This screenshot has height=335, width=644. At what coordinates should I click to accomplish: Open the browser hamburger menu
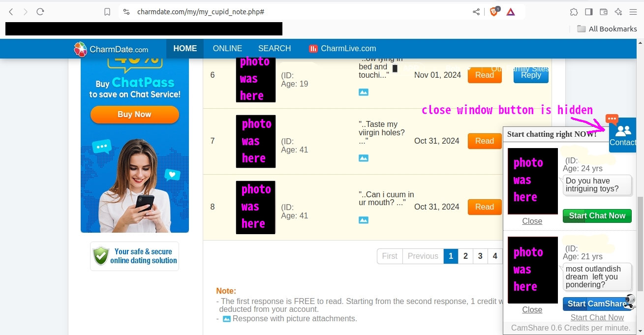pos(633,11)
